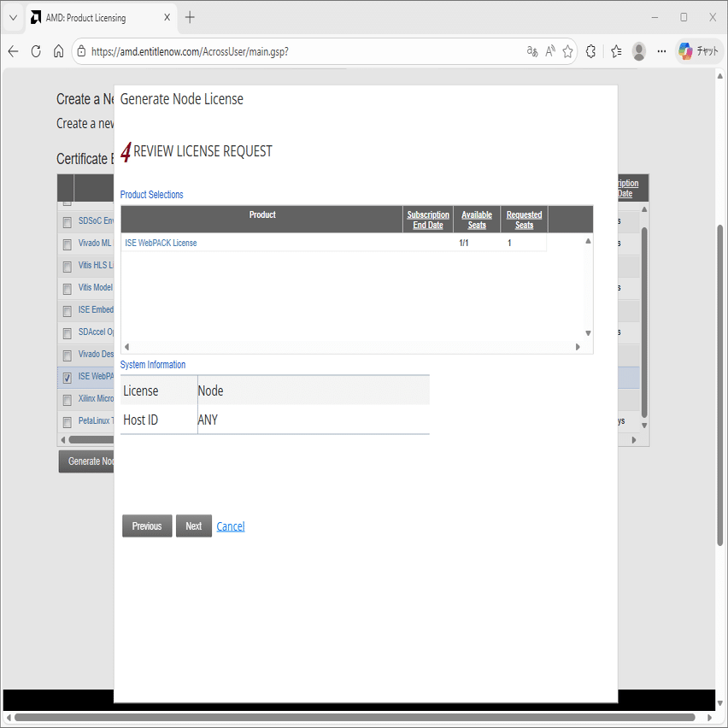Toggle Vitis Model row checkbox
Image resolution: width=728 pixels, height=728 pixels.
pos(67,289)
